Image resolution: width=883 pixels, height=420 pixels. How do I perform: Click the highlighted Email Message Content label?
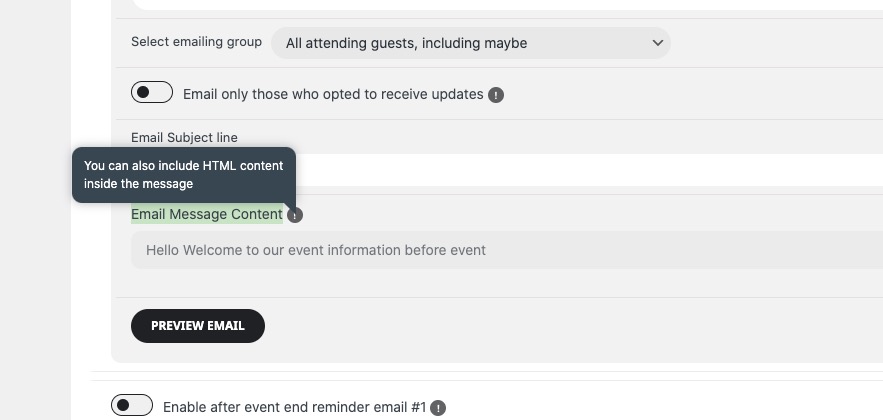pos(207,215)
